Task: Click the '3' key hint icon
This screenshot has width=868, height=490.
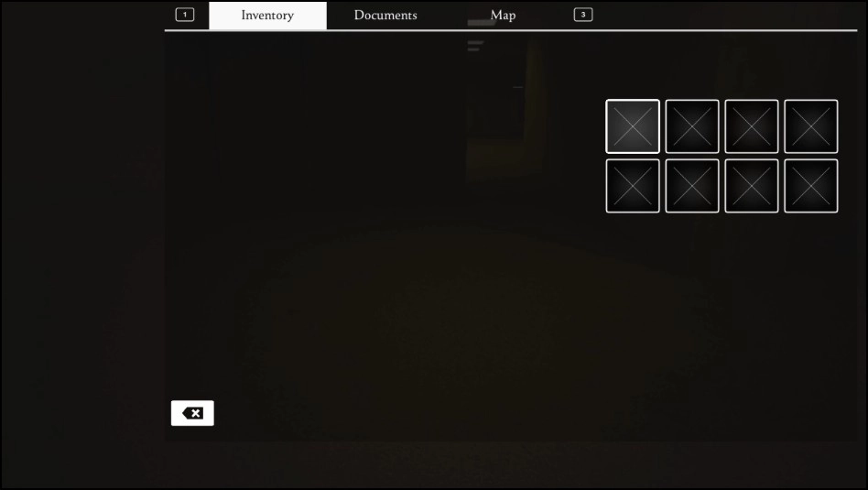Action: 583,15
